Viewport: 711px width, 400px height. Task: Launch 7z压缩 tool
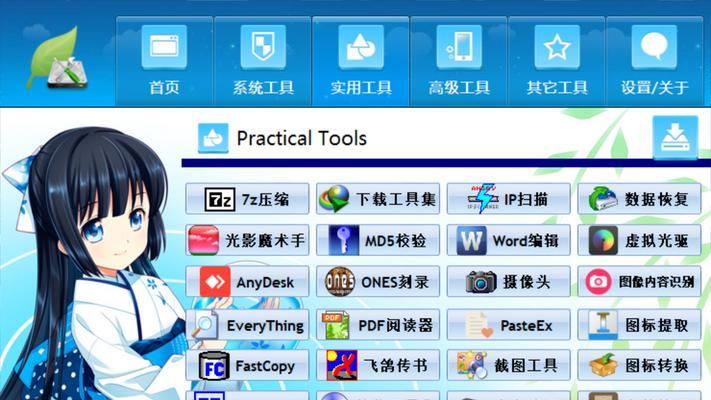click(247, 199)
